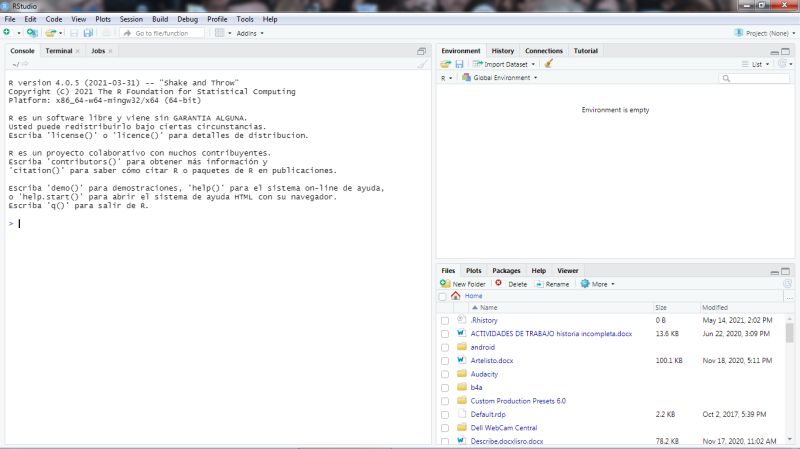
Task: Check the ACTIVIDADES DE TRABAJO file checkbox
Action: [445, 334]
